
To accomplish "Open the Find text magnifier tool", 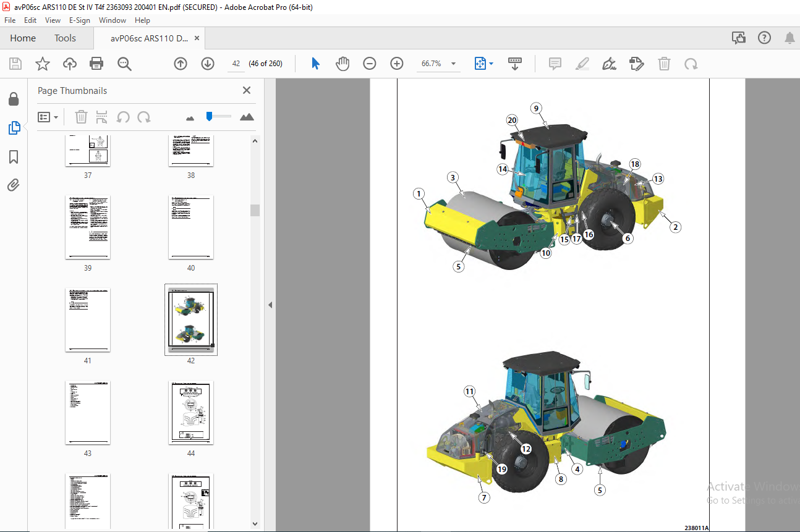I will point(124,64).
